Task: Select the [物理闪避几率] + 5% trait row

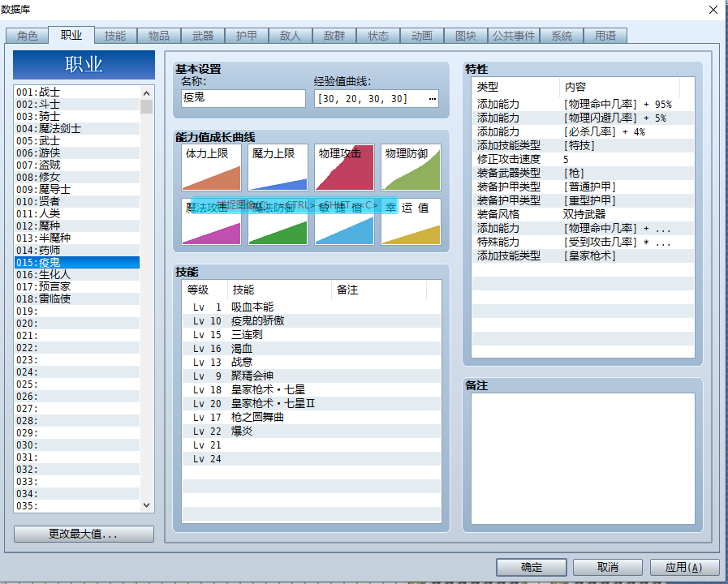Action: pos(583,118)
